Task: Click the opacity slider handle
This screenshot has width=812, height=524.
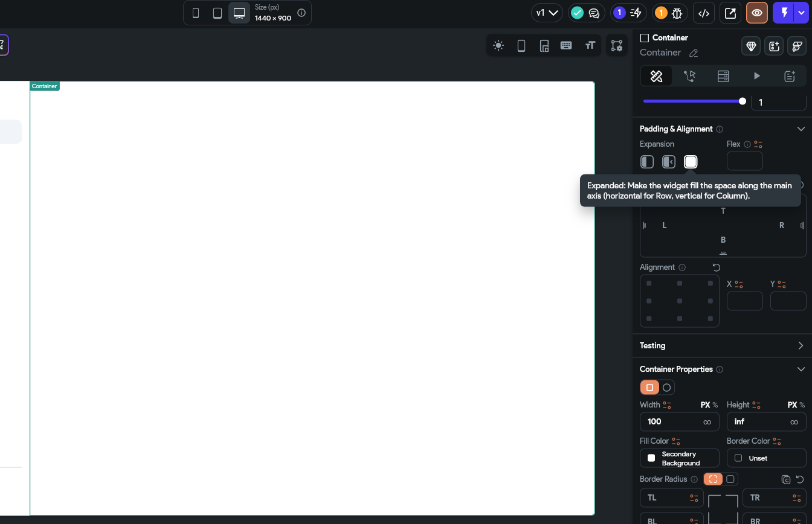Action: [743, 101]
